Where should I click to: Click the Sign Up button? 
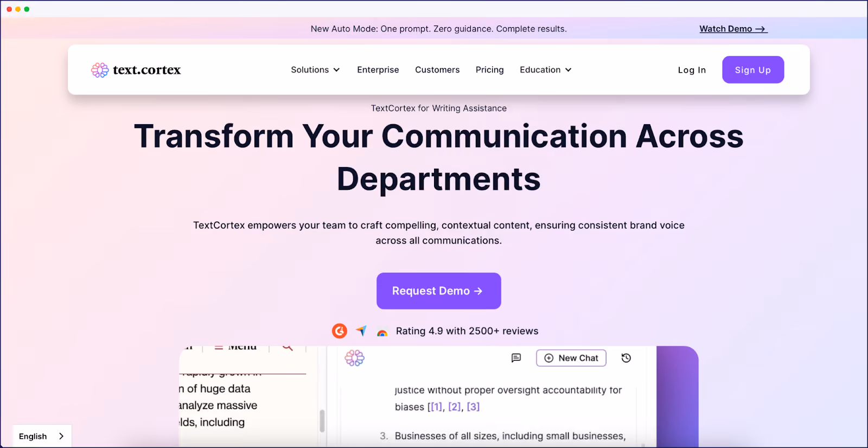pos(753,70)
